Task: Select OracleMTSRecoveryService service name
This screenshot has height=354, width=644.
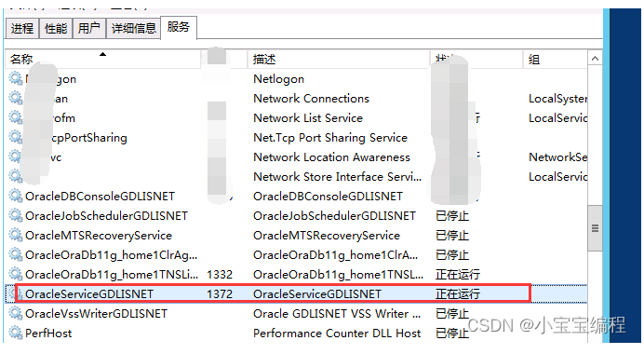Action: (x=99, y=236)
